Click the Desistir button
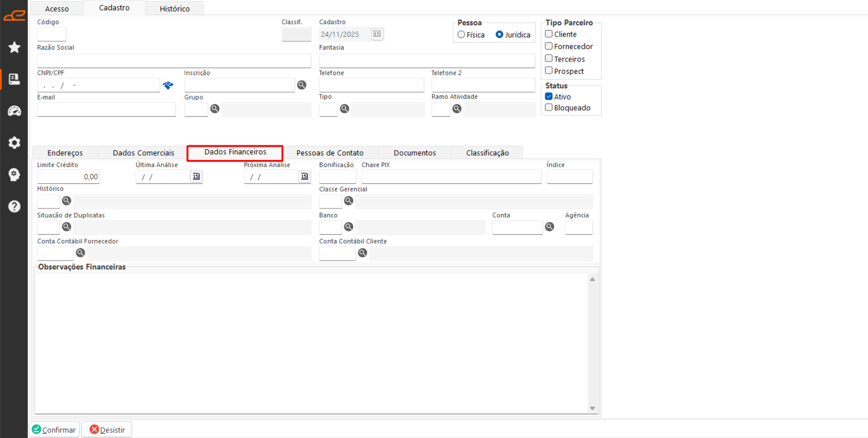The image size is (868, 438). coord(107,430)
